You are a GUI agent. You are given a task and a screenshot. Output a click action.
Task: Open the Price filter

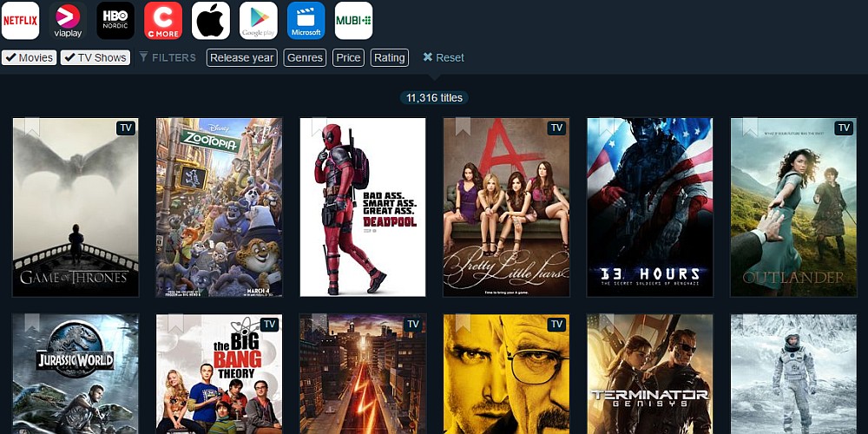[x=348, y=57]
